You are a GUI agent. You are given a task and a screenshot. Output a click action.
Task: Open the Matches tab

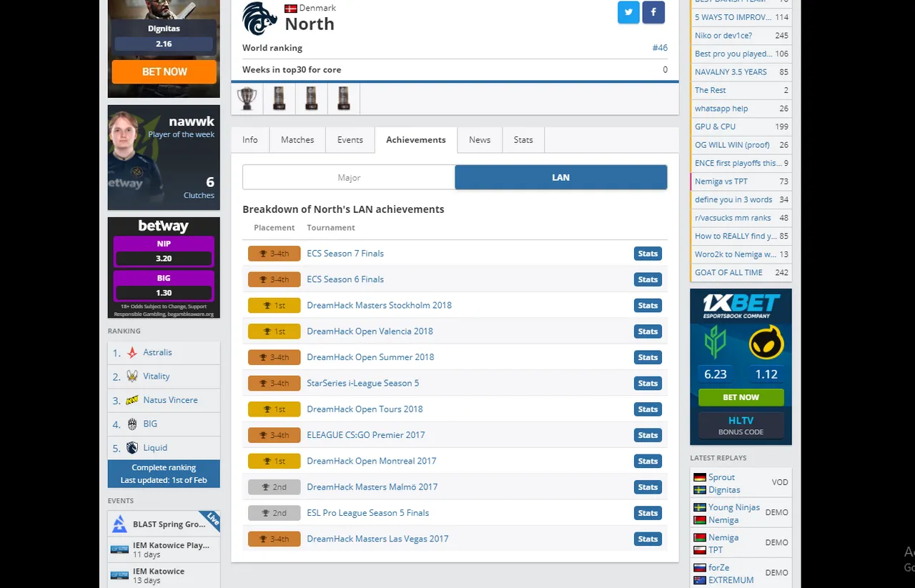click(x=297, y=140)
